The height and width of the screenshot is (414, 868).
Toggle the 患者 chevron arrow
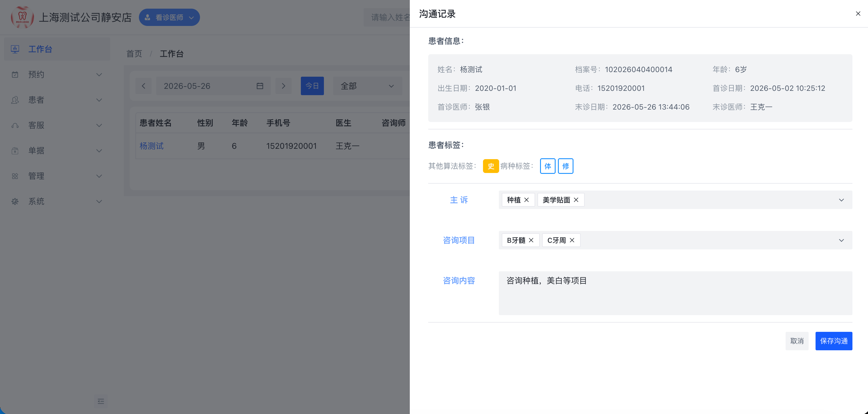click(99, 100)
